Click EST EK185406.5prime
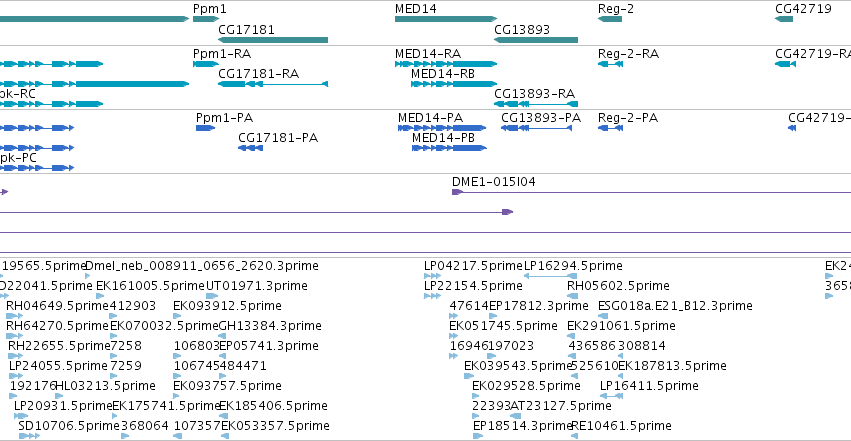851x441 pixels. click(x=274, y=406)
